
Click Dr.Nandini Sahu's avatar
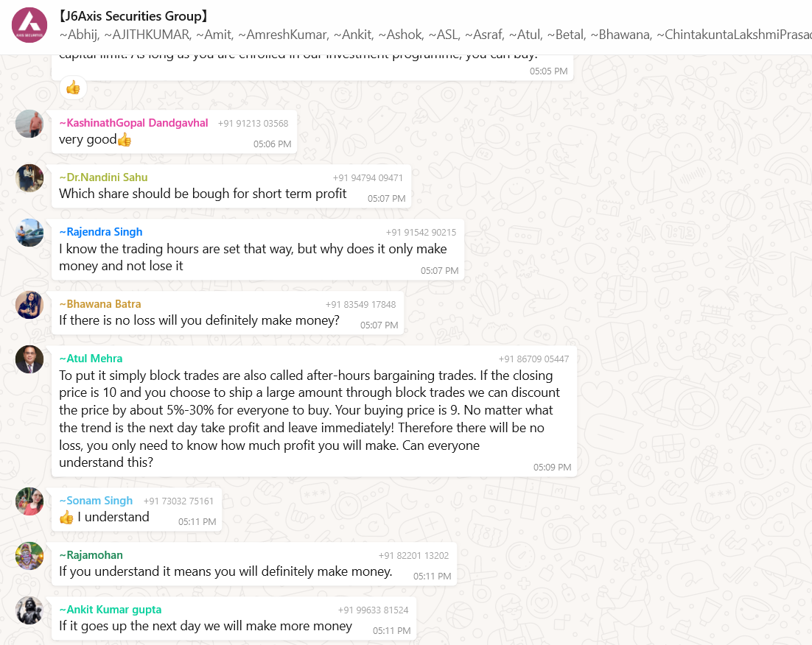(x=29, y=178)
